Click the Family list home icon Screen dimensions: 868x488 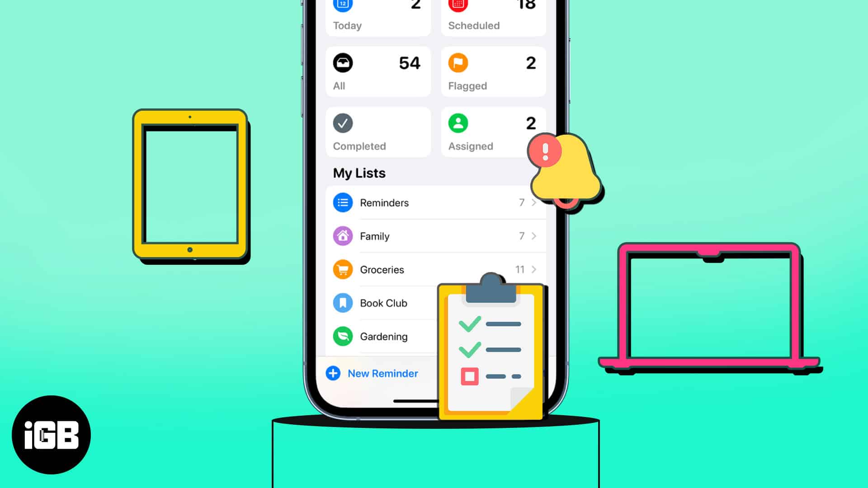342,236
